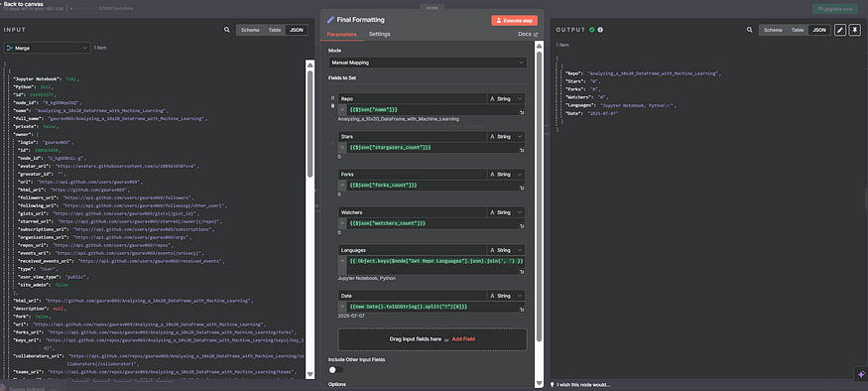Switch INPUT view to Table
The image size is (868, 391).
275,30
